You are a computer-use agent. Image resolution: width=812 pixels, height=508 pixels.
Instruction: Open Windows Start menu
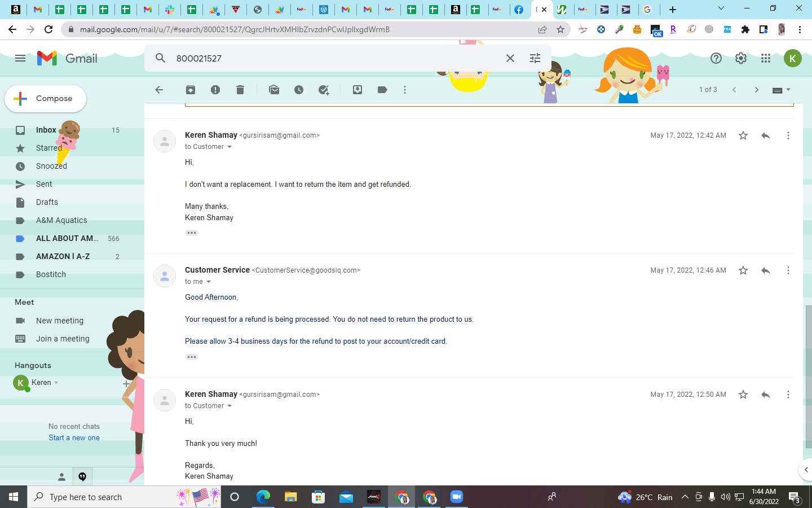tap(14, 497)
